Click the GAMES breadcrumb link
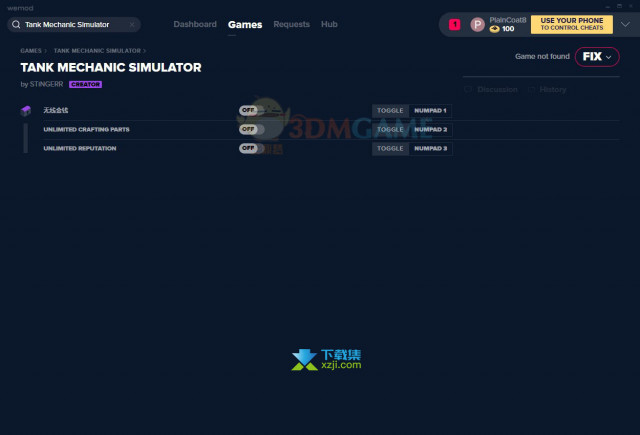The width and height of the screenshot is (640, 435). click(x=31, y=51)
